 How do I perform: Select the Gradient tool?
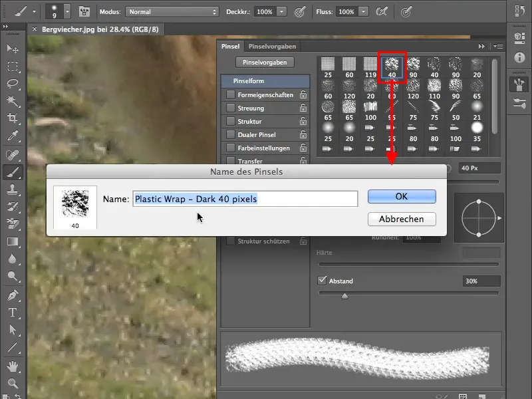[13, 241]
